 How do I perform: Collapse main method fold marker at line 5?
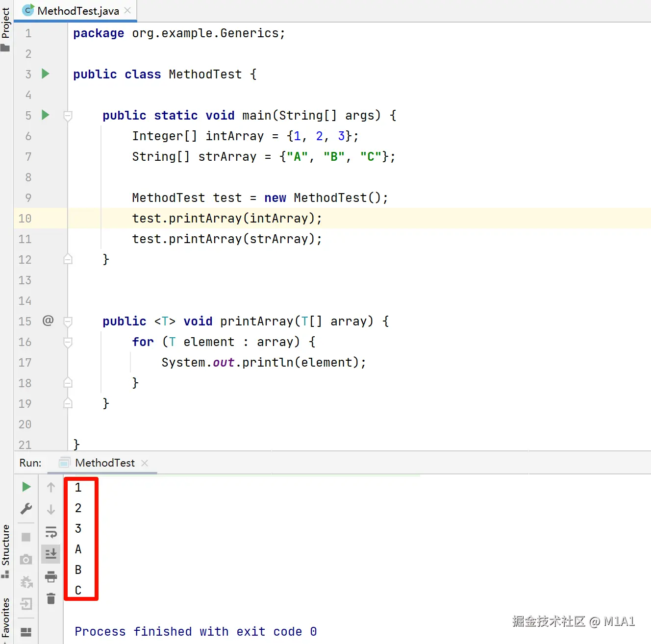click(x=68, y=116)
